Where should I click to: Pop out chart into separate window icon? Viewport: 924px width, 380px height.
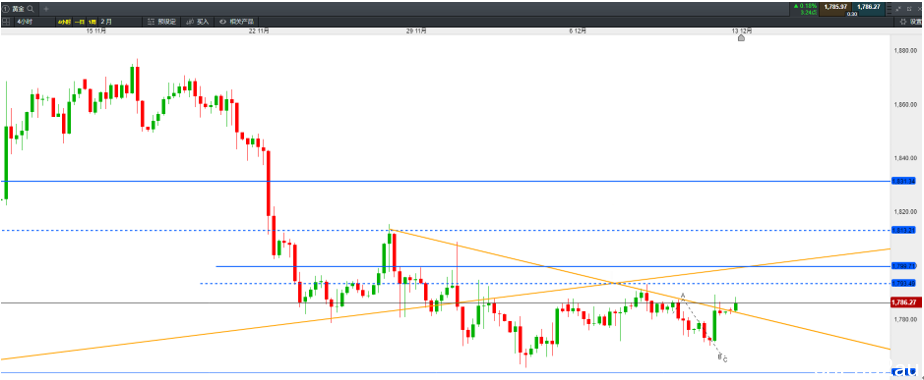tap(909, 9)
